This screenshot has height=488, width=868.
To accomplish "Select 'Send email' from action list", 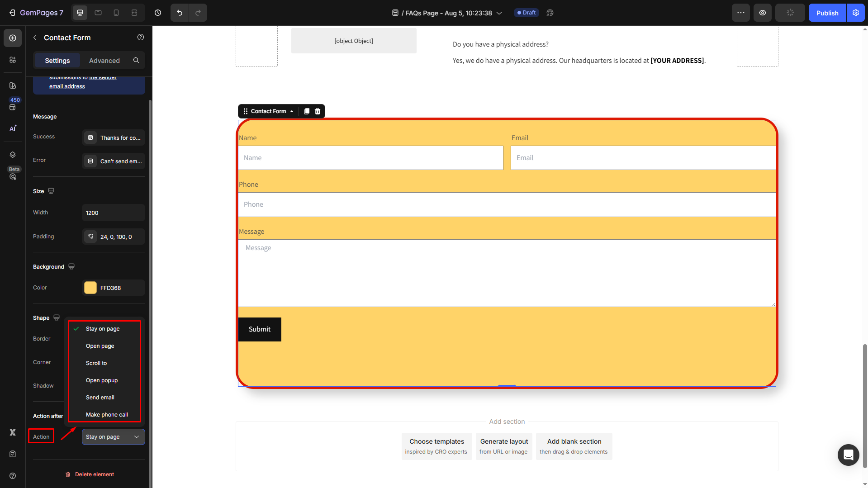I will pos(100,398).
